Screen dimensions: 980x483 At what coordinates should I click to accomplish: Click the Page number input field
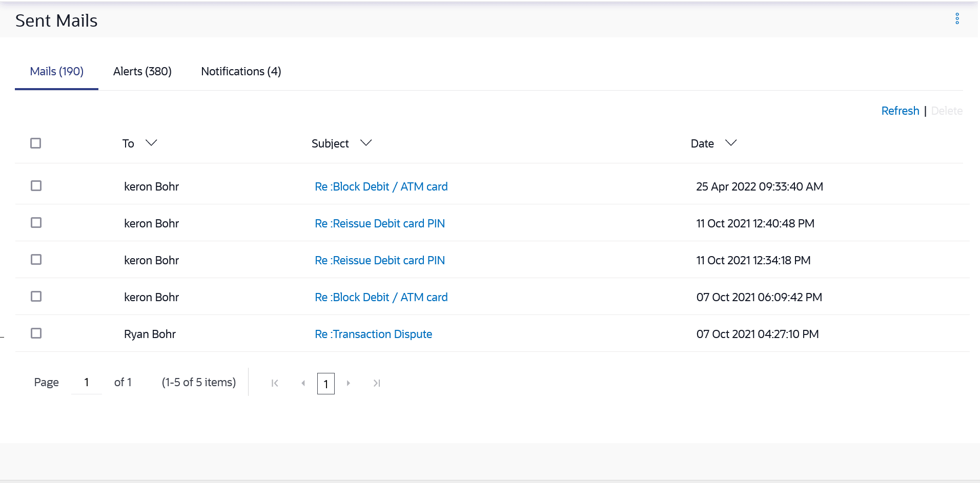coord(87,383)
